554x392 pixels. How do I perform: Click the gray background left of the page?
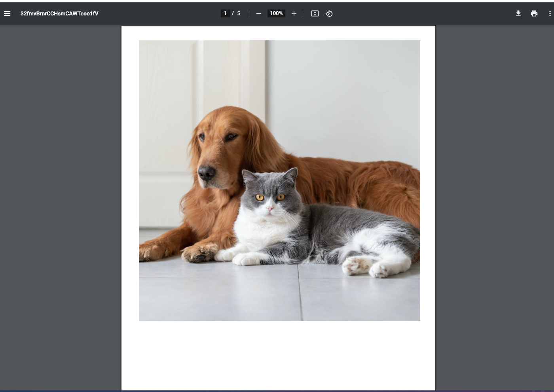[x=59, y=198]
